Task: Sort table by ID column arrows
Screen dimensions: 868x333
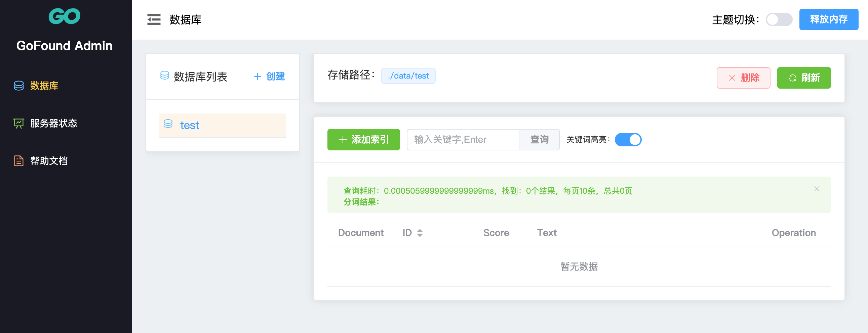Action: click(x=420, y=233)
